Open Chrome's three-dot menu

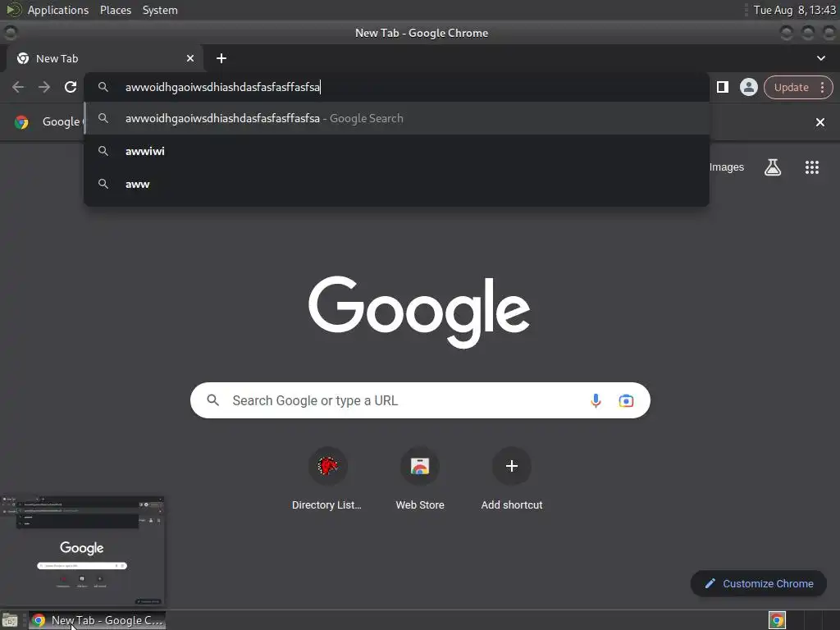coord(822,87)
